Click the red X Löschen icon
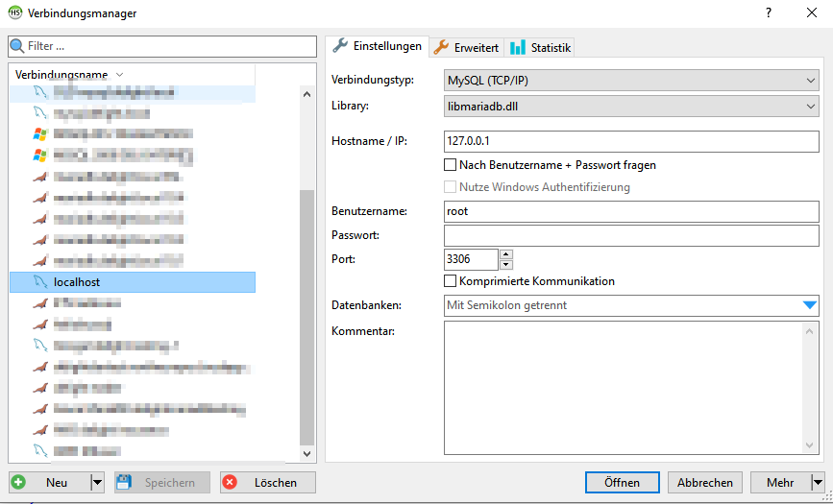Viewport: 833px width, 504px height. 229,483
